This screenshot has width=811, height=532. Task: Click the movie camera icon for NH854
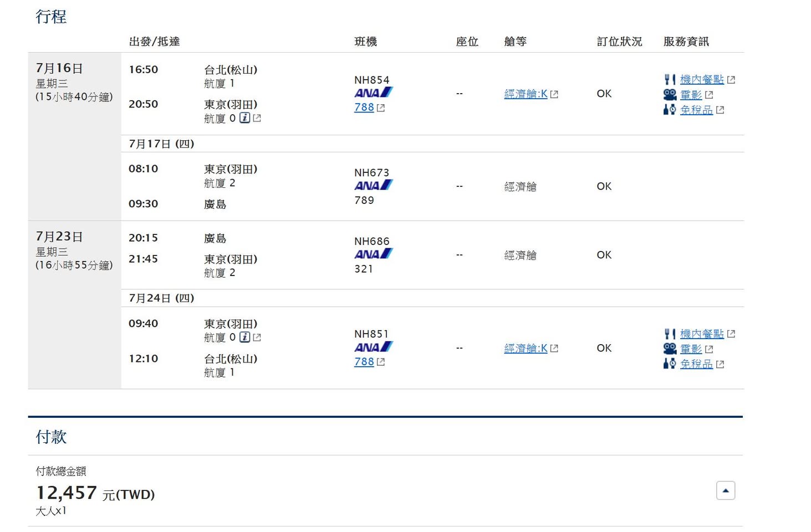tap(670, 95)
